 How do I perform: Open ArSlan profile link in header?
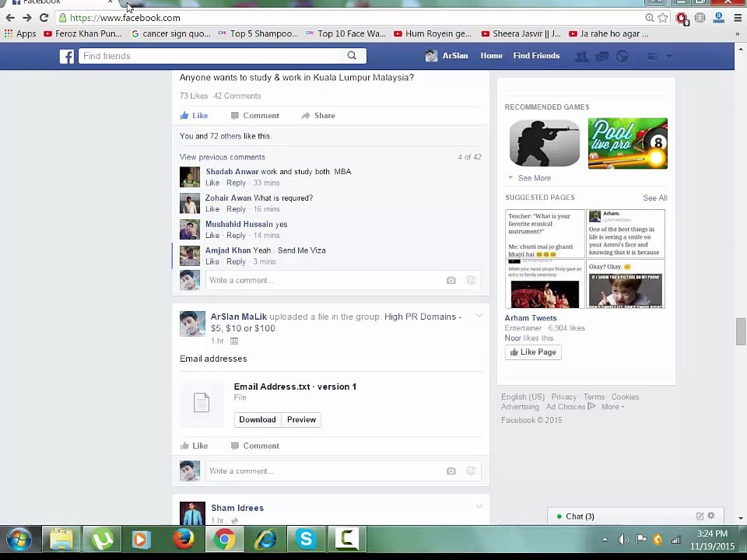[447, 56]
